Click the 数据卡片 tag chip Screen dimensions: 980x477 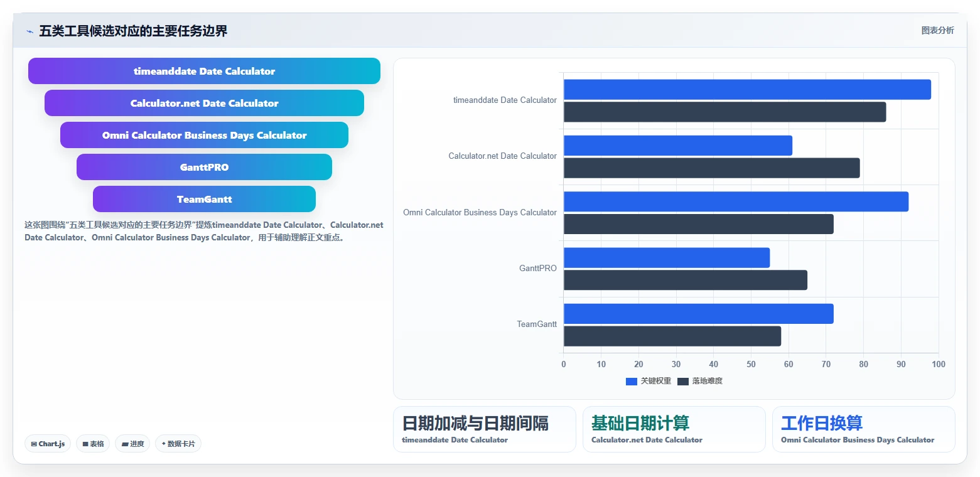click(178, 444)
